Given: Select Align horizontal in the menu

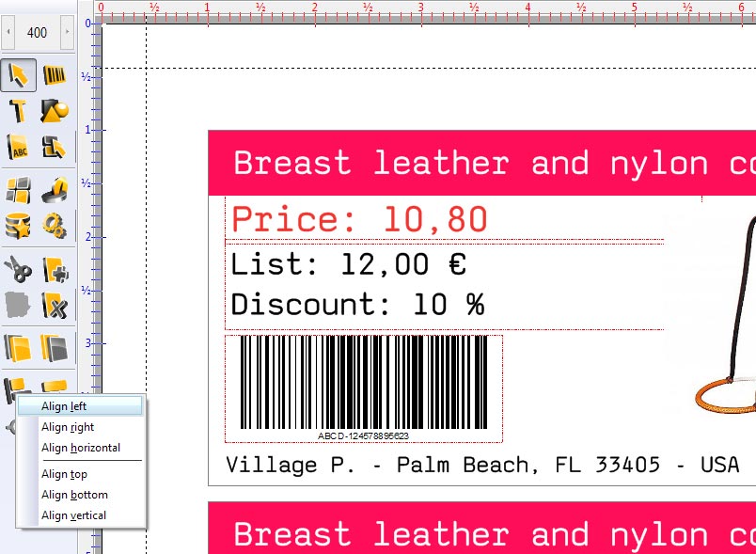Looking at the screenshot, I should click(80, 448).
